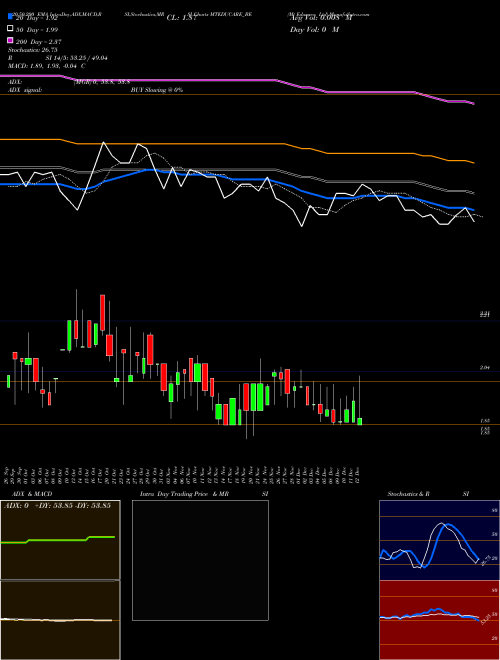Click the red RSI panel area
The width and height of the screenshot is (500, 660).
pyautogui.click(x=439, y=620)
